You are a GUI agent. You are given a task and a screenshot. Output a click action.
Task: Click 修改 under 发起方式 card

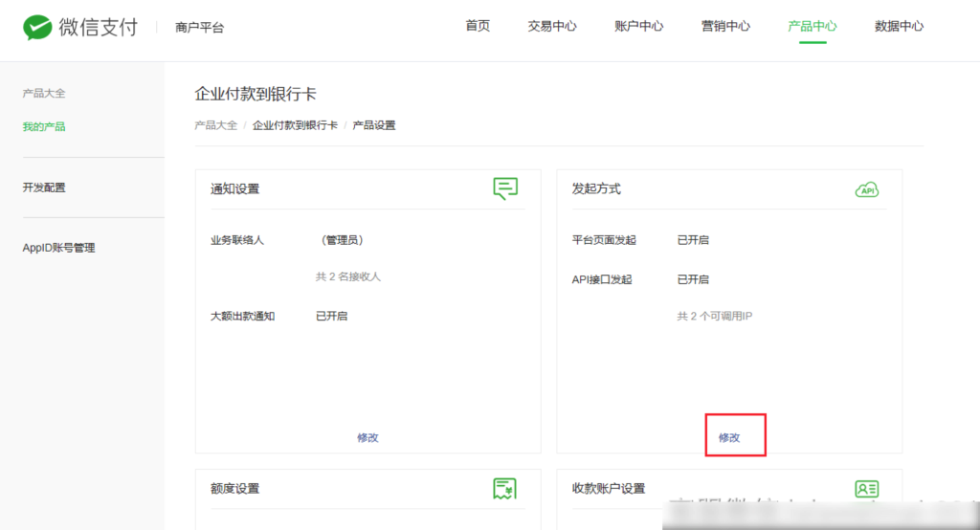(729, 437)
